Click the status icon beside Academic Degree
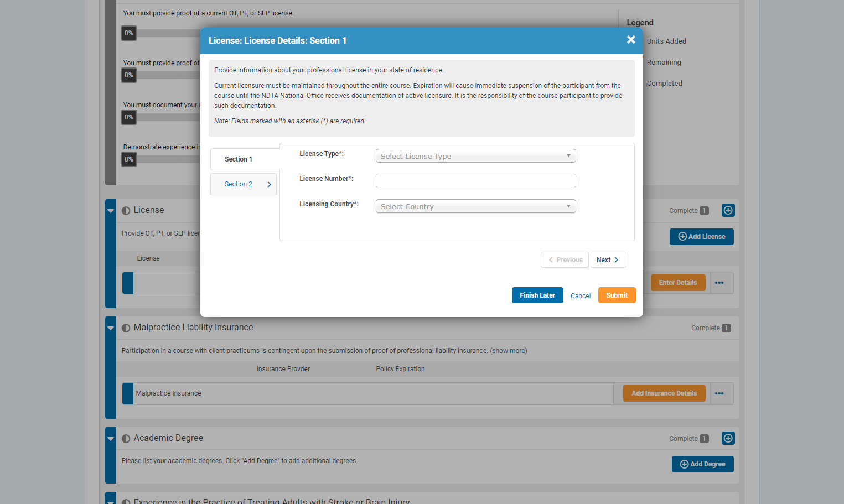The height and width of the screenshot is (504, 844). coord(126,439)
